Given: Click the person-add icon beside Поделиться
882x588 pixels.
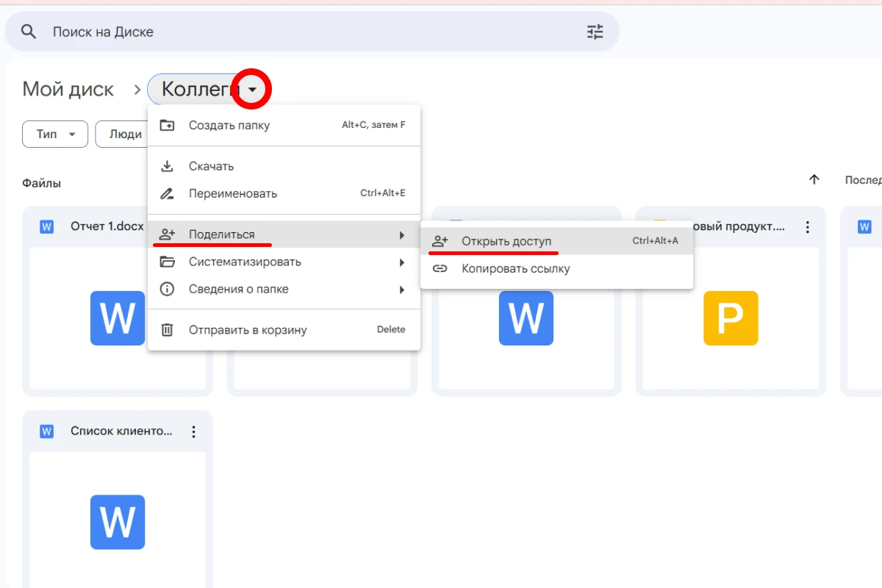Looking at the screenshot, I should point(168,234).
